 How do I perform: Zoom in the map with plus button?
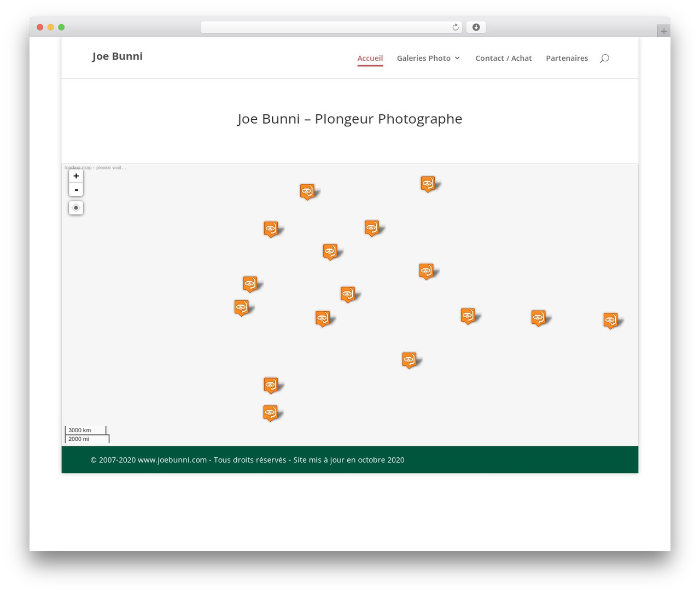click(x=76, y=176)
